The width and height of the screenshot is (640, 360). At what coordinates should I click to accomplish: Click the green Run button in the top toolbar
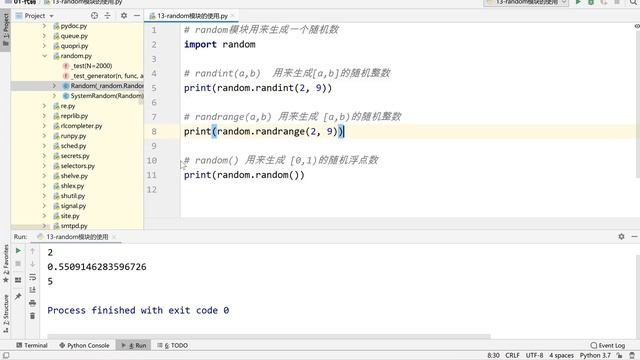(578, 2)
